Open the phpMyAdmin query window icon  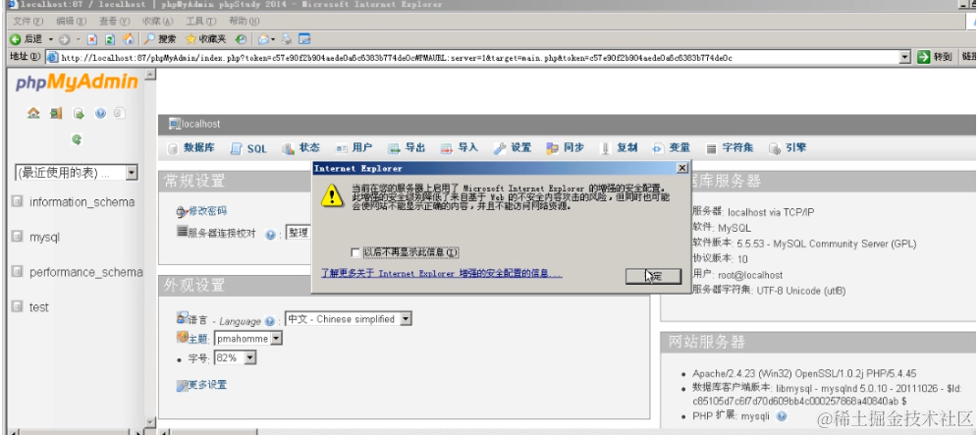[x=79, y=113]
